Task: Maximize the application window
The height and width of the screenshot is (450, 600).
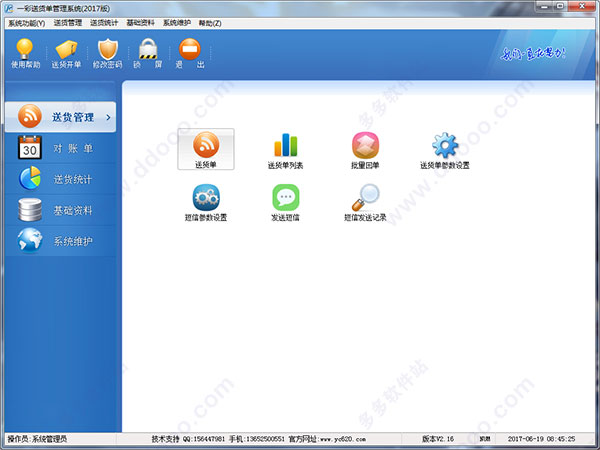Action: point(560,6)
